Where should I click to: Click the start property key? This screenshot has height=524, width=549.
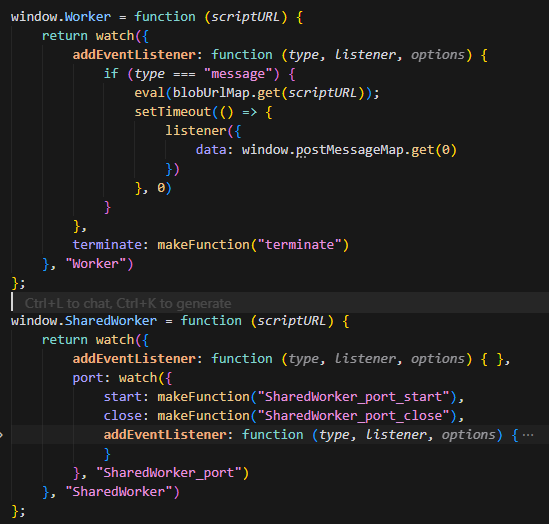coord(123,397)
